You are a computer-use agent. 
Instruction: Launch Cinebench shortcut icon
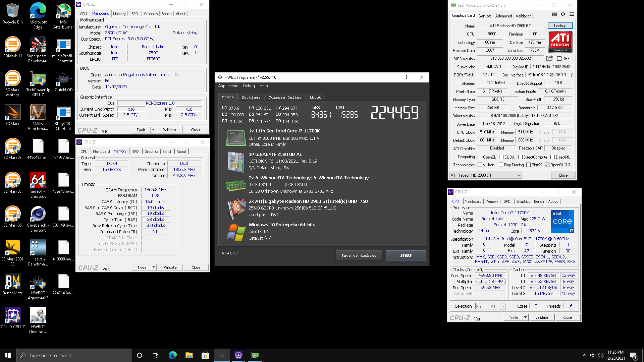click(38, 219)
